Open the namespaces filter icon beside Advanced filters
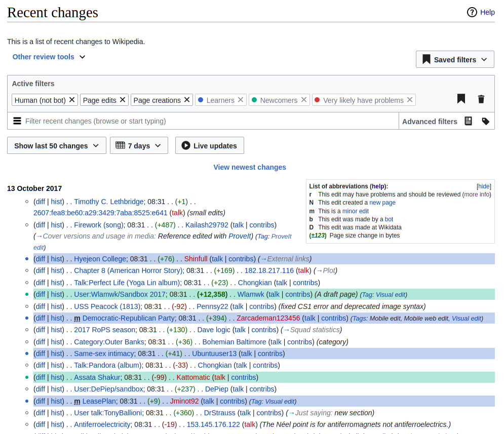The width and height of the screenshot is (504, 434). (x=469, y=121)
